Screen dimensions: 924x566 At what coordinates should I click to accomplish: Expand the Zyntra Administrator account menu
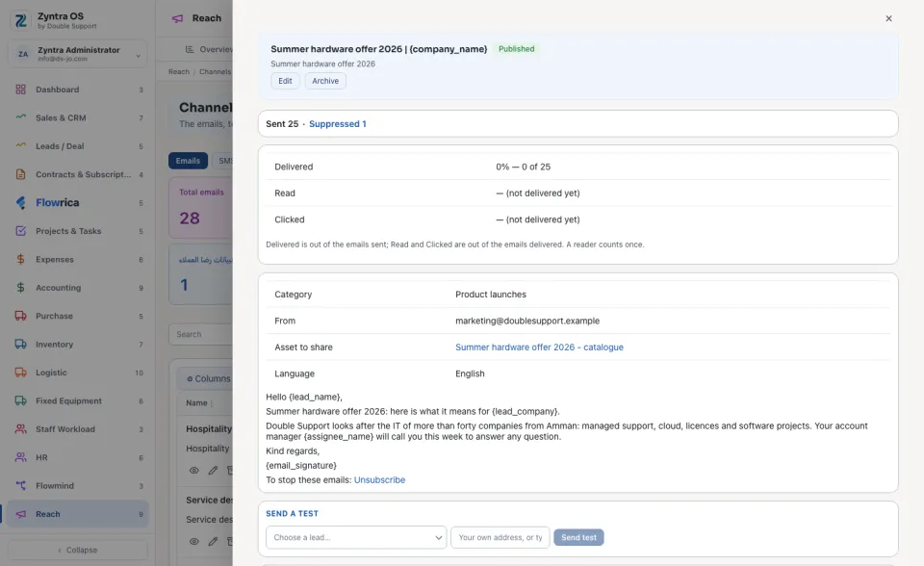[78, 54]
